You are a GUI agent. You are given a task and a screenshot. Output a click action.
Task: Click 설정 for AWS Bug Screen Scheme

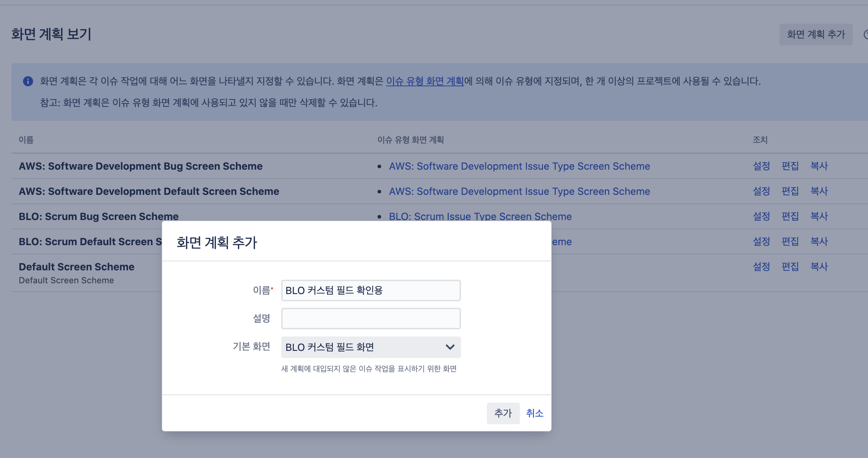(761, 166)
